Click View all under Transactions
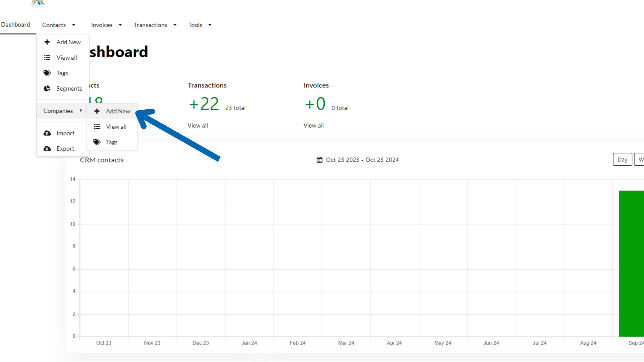Screen dimensions: 644x362 click(198, 126)
